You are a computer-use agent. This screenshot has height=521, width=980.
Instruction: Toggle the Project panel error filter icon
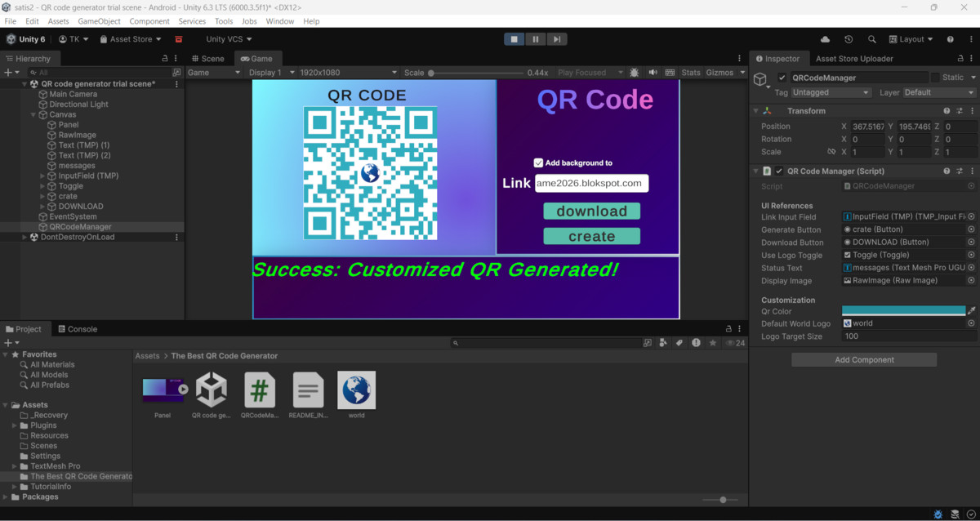pos(696,343)
